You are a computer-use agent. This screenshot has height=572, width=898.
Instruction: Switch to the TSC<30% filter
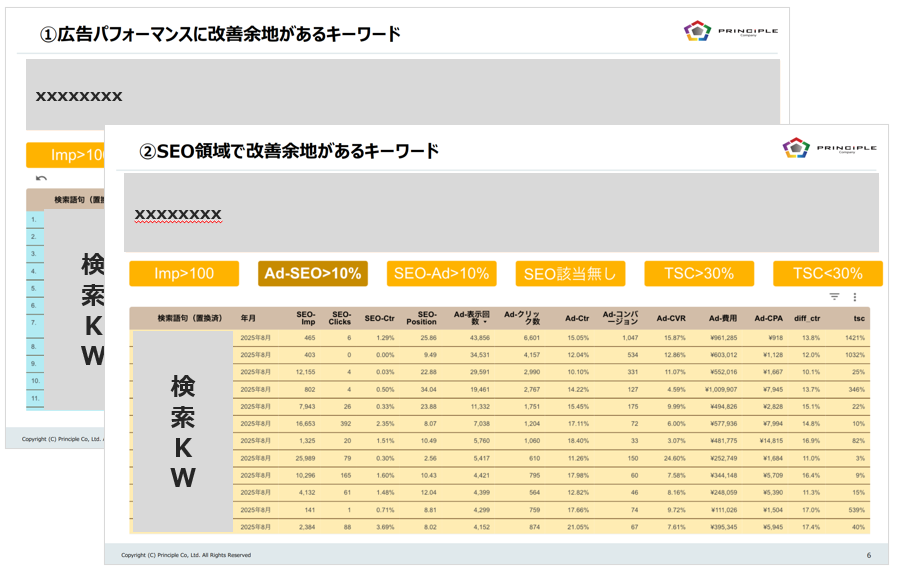click(x=827, y=274)
